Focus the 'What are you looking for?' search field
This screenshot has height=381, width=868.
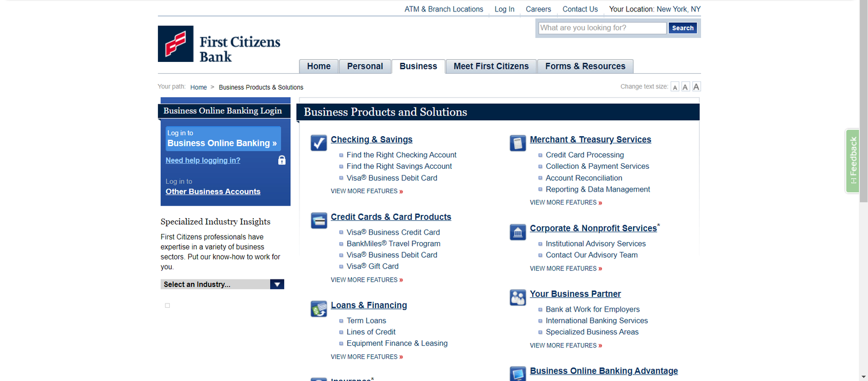pos(602,28)
